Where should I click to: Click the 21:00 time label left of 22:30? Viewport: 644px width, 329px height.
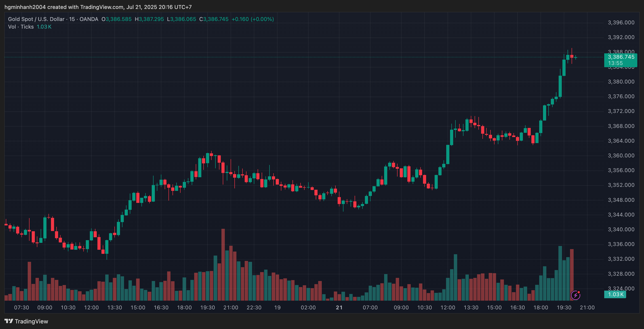[231, 308]
